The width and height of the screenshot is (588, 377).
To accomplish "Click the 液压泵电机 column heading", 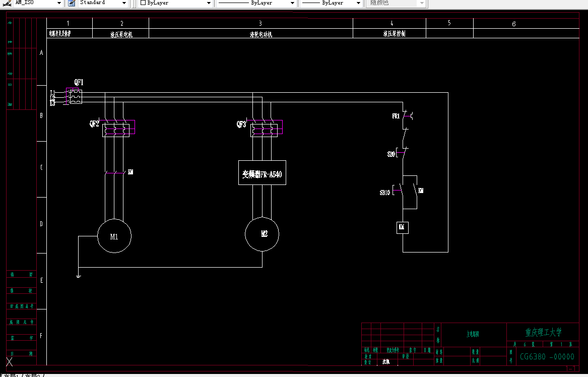I will [x=121, y=34].
